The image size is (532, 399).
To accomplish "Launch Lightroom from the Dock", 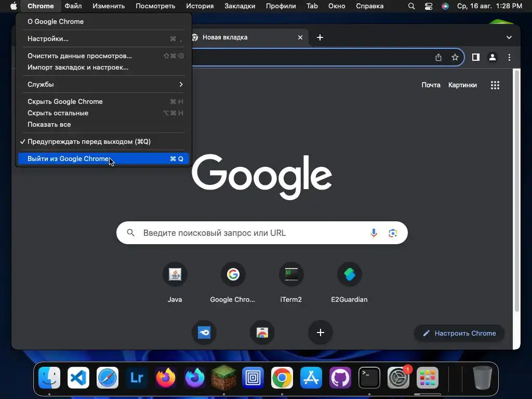I will click(137, 378).
